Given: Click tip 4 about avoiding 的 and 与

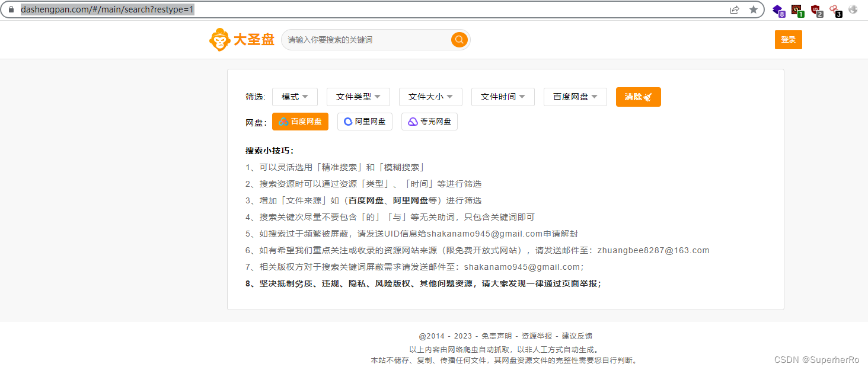Looking at the screenshot, I should [x=390, y=217].
